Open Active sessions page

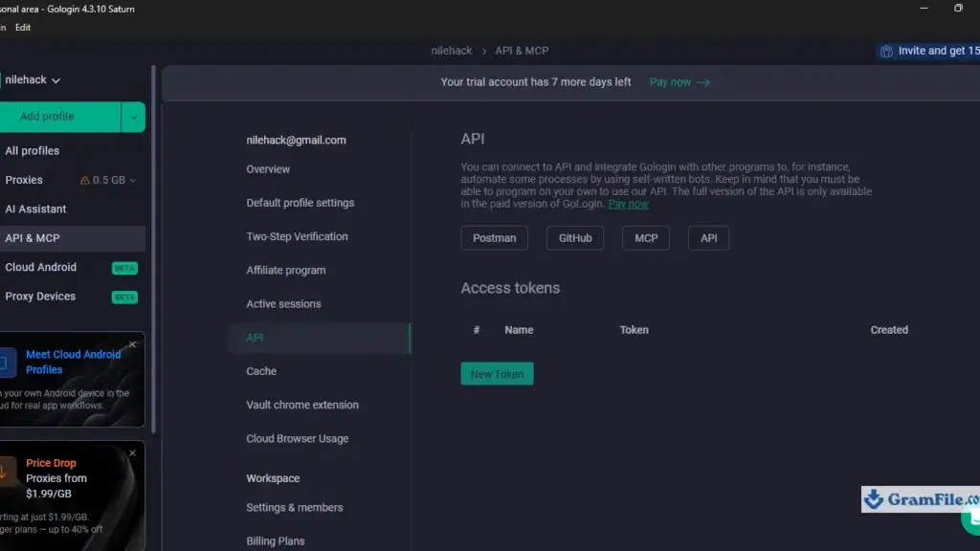point(283,304)
